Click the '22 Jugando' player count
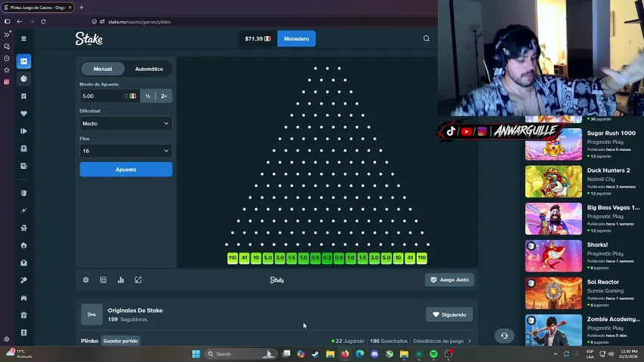This screenshot has width=644, height=362. pyautogui.click(x=347, y=341)
